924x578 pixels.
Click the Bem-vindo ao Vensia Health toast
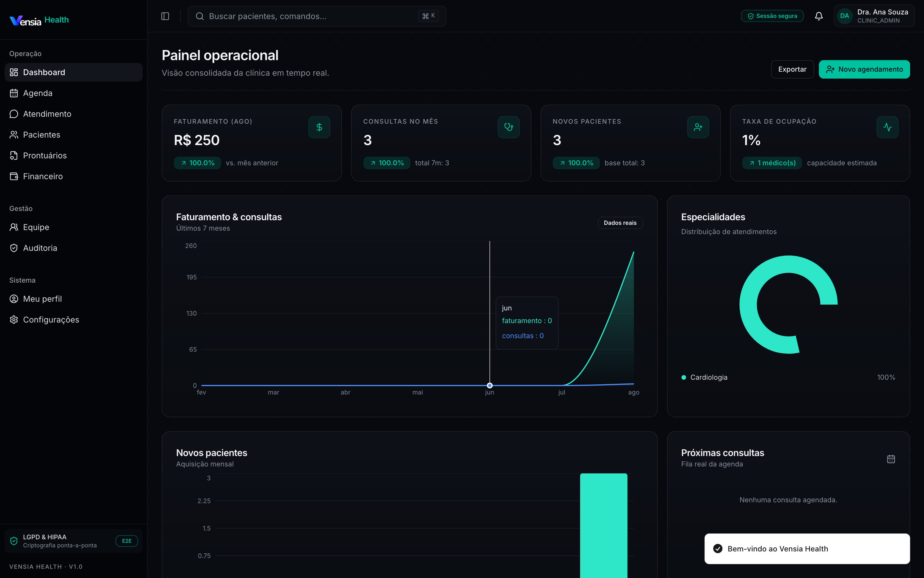(807, 549)
